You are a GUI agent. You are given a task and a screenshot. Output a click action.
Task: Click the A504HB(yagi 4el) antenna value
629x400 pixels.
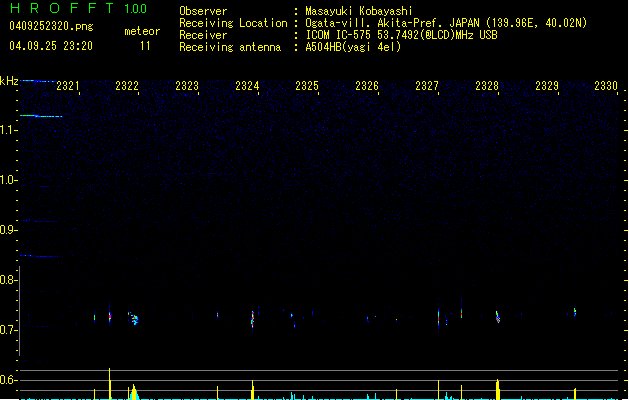click(353, 47)
